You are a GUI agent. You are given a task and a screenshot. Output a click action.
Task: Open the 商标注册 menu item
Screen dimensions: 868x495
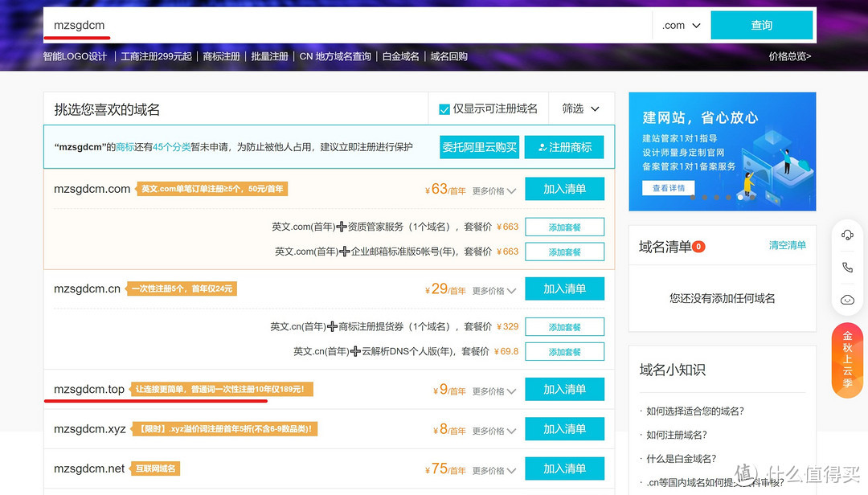(x=221, y=56)
